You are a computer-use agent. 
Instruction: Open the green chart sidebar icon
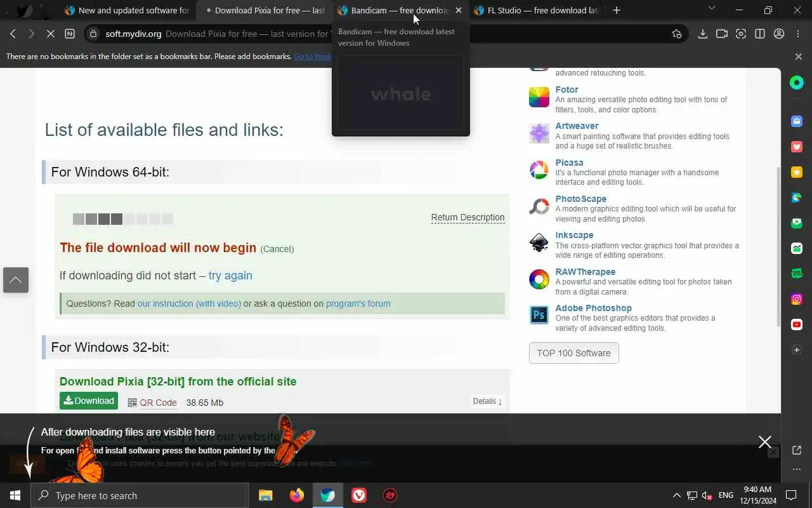[x=797, y=248]
